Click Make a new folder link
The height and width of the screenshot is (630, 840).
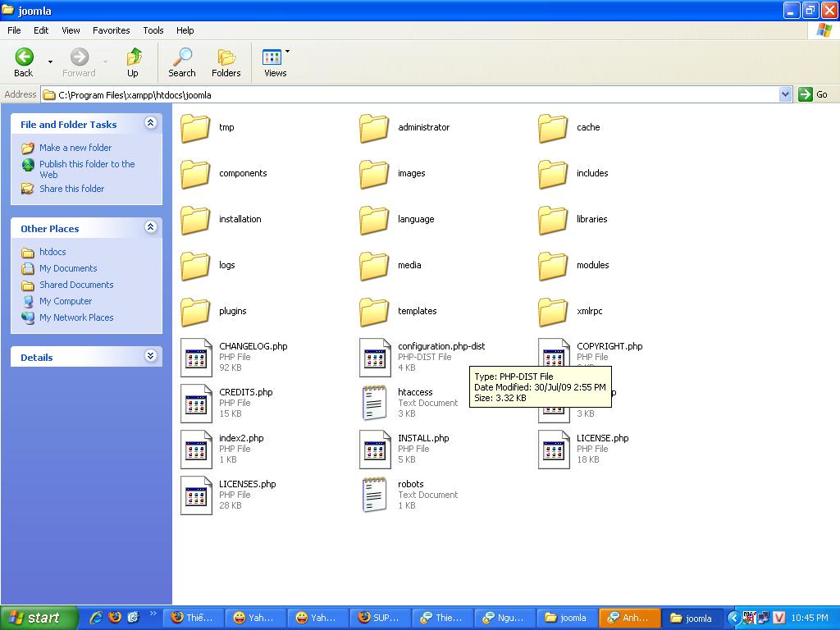75,148
